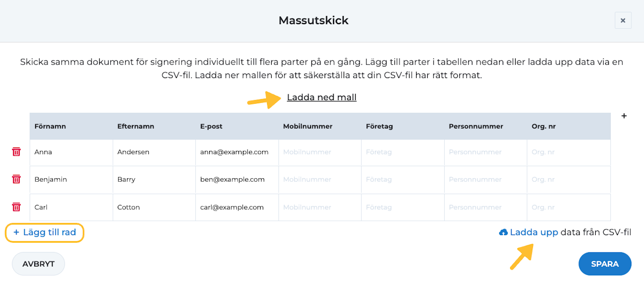The width and height of the screenshot is (644, 287).
Task: Edit the Carl first name cell
Action: point(71,207)
